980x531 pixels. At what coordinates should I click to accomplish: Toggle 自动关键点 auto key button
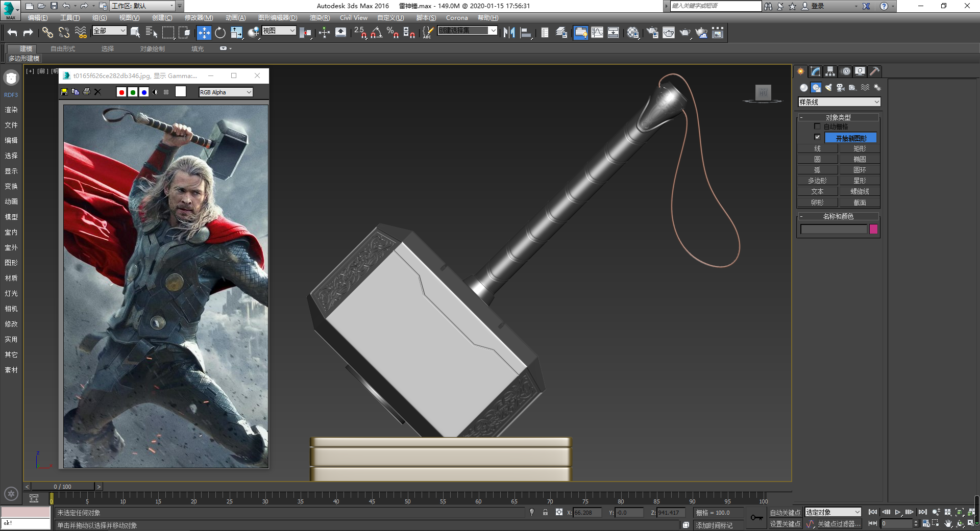[x=785, y=513]
